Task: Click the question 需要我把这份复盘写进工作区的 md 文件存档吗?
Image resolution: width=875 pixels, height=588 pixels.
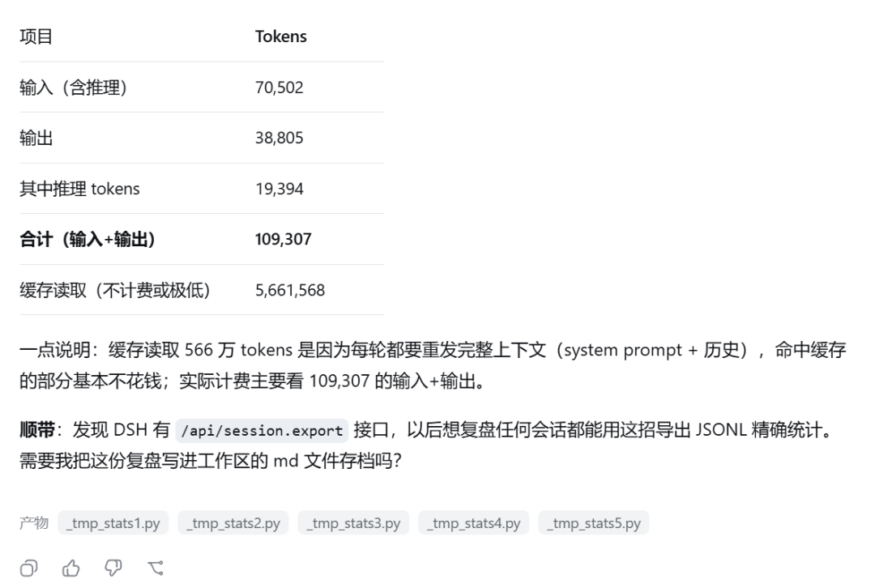Action: (x=211, y=461)
